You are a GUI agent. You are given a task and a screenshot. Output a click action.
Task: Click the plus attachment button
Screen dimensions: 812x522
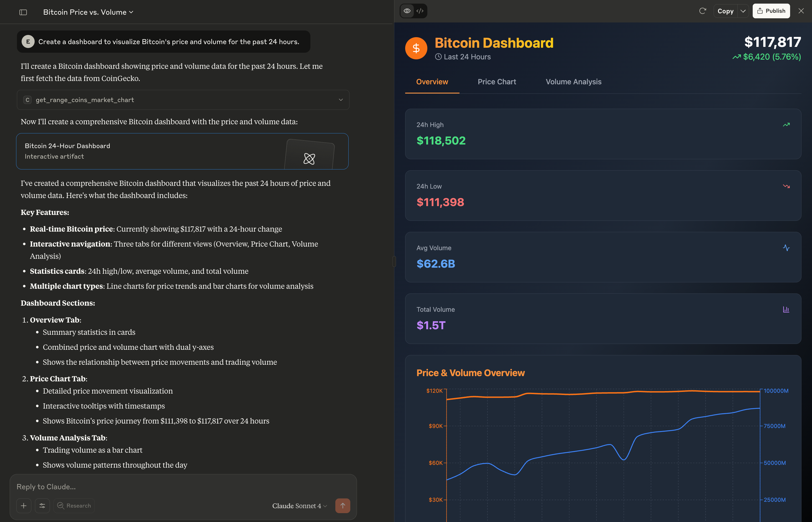pos(24,505)
